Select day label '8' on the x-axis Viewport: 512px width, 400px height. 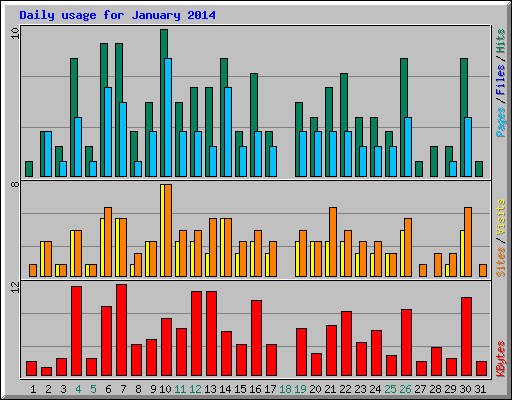pos(138,389)
